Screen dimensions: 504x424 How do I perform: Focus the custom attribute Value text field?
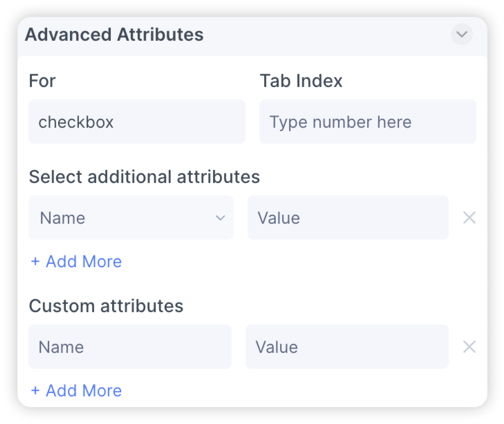(x=347, y=347)
